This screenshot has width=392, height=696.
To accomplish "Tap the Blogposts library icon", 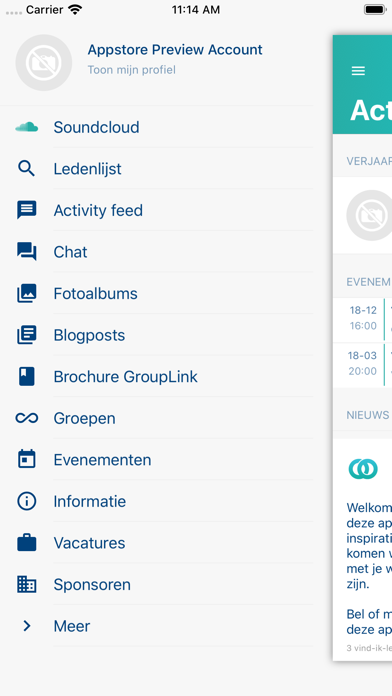I will click(27, 335).
